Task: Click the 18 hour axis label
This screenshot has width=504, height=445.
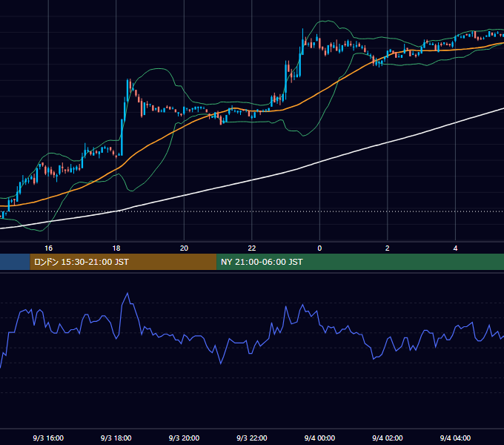Action: (116, 248)
